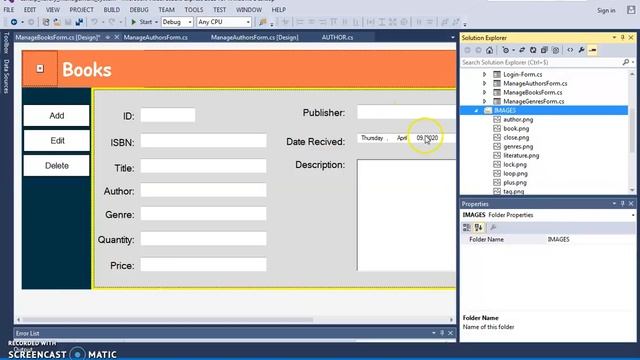640x360 pixels.
Task: Click the Navigate Backward toolbar icon
Action: coord(14,22)
